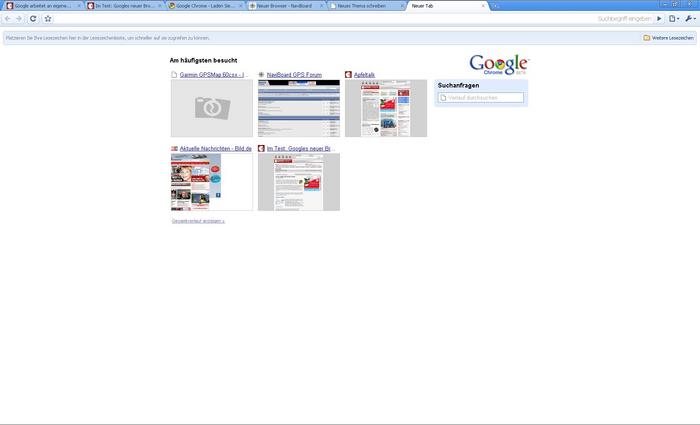The width and height of the screenshot is (700, 425).
Task: Click the 'Im Test' favicon beside its title
Action: (261, 148)
